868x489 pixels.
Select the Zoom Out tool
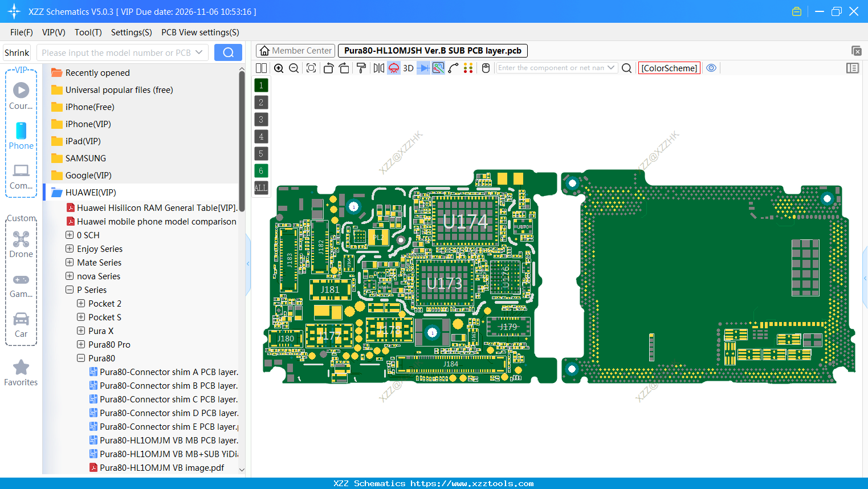pos(294,68)
